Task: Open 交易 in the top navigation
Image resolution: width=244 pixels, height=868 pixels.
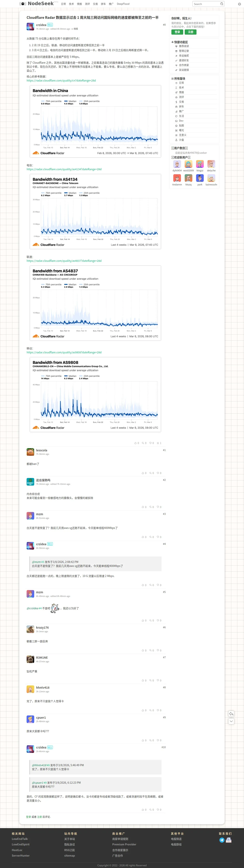Action: 95,4
